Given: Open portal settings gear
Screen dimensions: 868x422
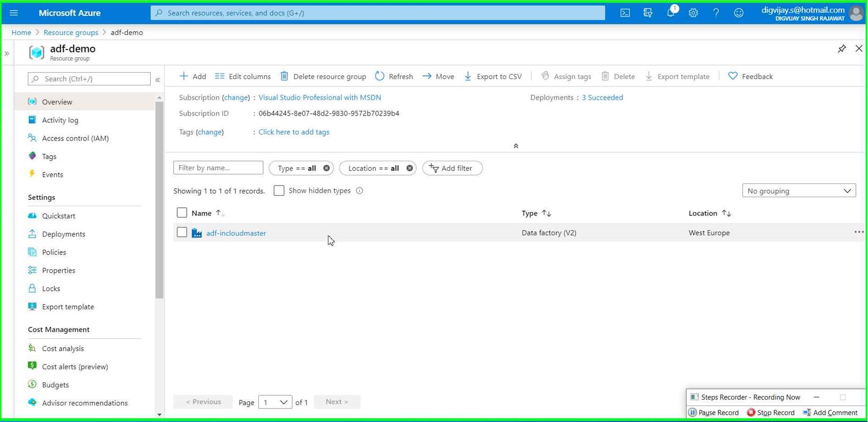Looking at the screenshot, I should pyautogui.click(x=693, y=13).
